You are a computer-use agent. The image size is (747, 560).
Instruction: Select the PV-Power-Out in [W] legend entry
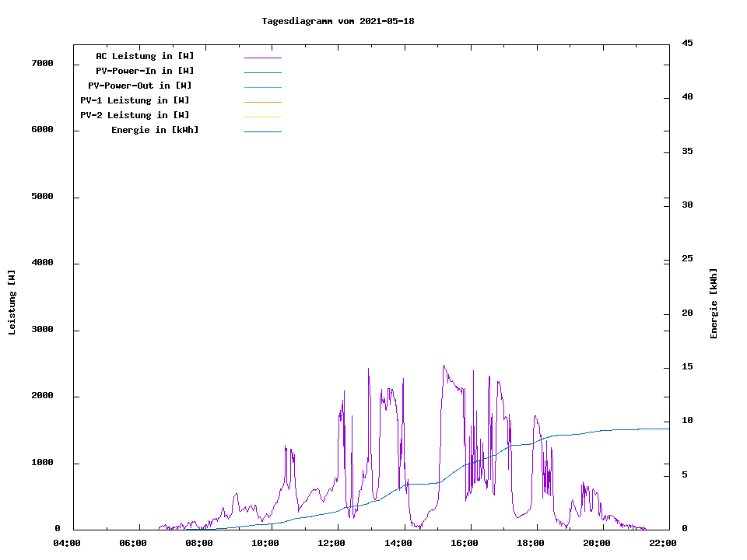pyautogui.click(x=141, y=86)
